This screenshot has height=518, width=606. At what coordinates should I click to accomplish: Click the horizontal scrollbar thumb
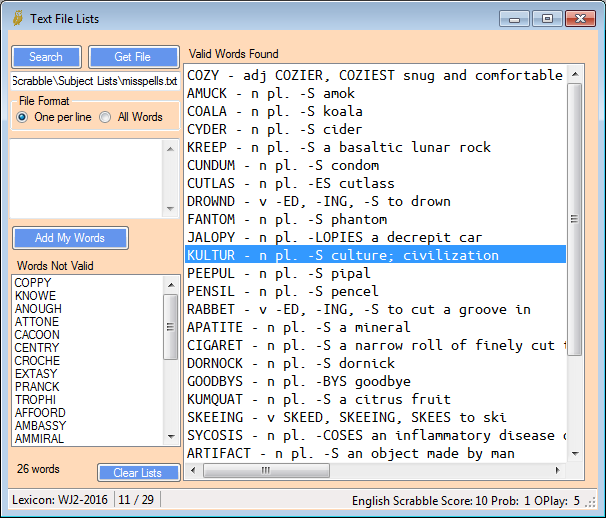266,470
